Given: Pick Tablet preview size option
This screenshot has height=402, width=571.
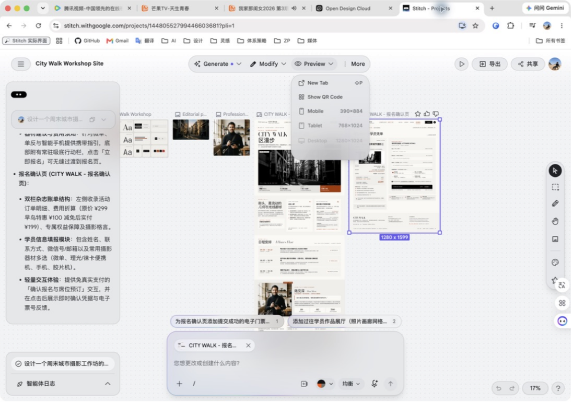Looking at the screenshot, I should (x=330, y=126).
